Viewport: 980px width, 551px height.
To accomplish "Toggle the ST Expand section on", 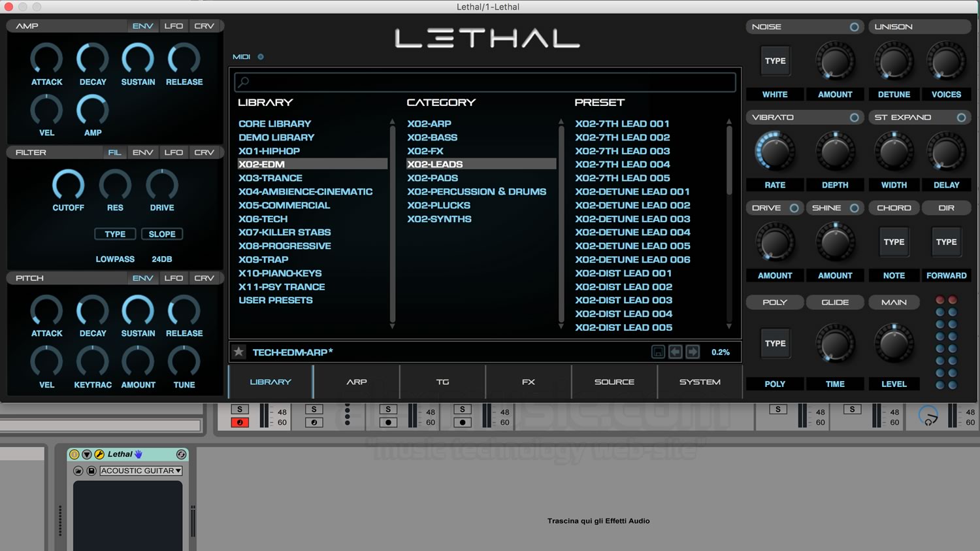I will 961,118.
